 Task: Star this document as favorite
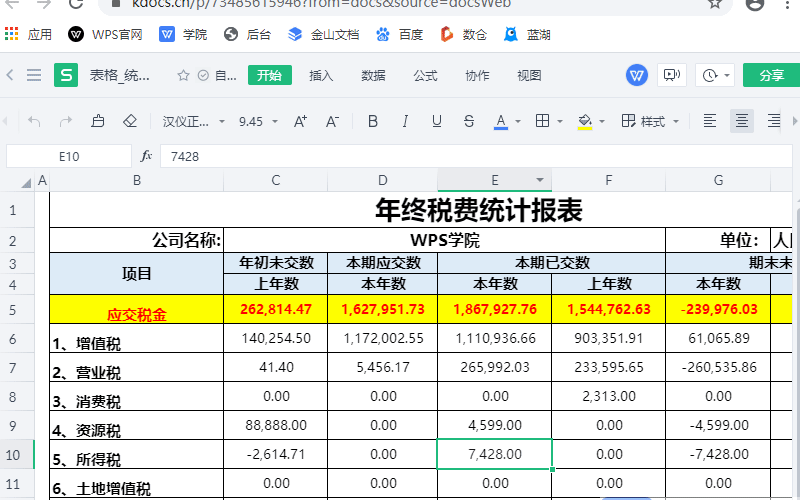click(183, 76)
